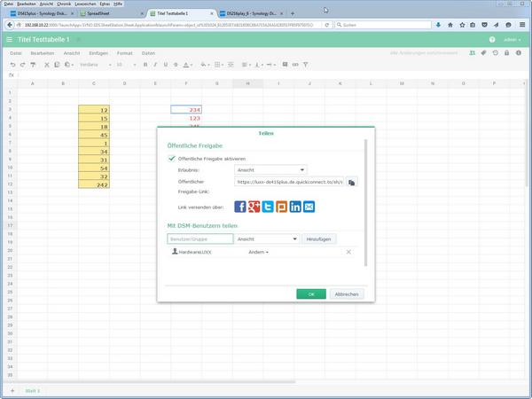Open the Einfügen menu
The image size is (532, 399).
[x=98, y=53]
